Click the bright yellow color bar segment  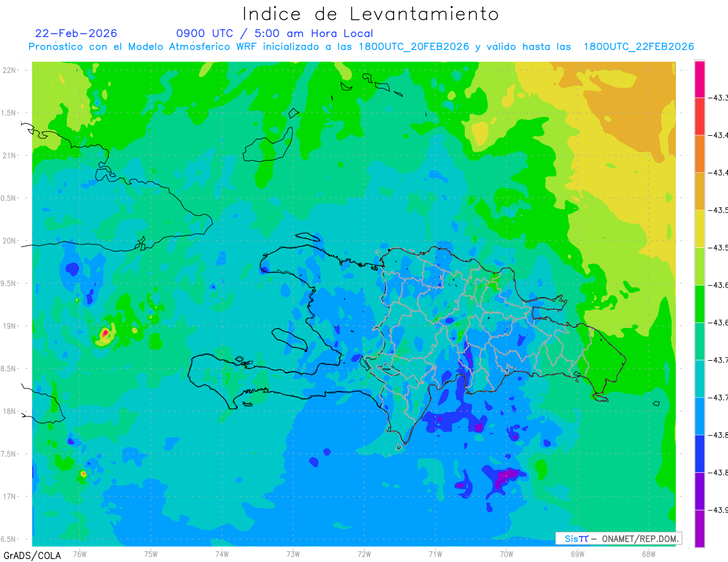pyautogui.click(x=699, y=229)
